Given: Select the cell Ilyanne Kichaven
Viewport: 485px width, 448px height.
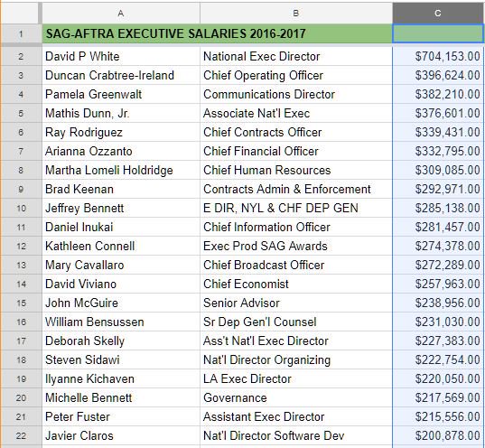Looking at the screenshot, I should 121,378.
